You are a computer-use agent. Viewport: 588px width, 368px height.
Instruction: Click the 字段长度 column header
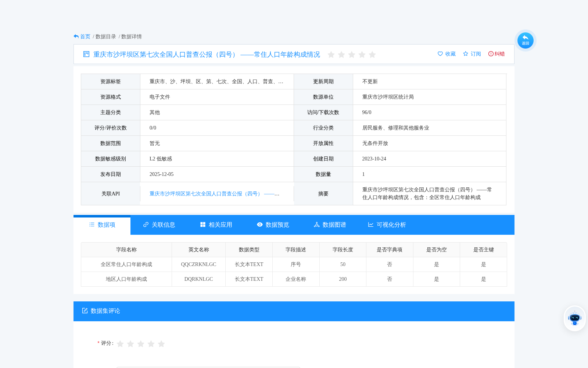point(343,250)
